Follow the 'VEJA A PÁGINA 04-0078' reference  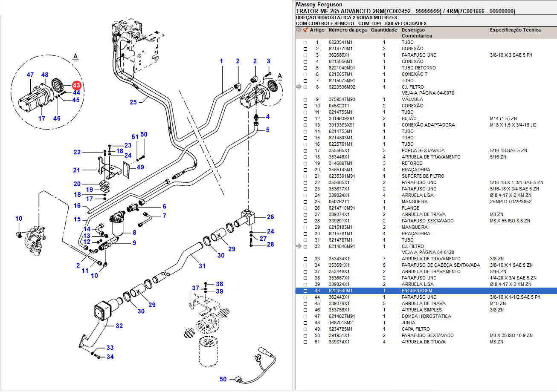click(x=427, y=93)
